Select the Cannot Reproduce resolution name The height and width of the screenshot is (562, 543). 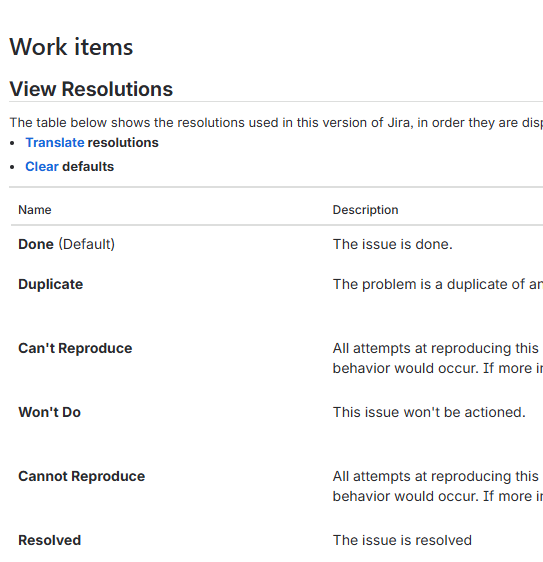tap(82, 476)
